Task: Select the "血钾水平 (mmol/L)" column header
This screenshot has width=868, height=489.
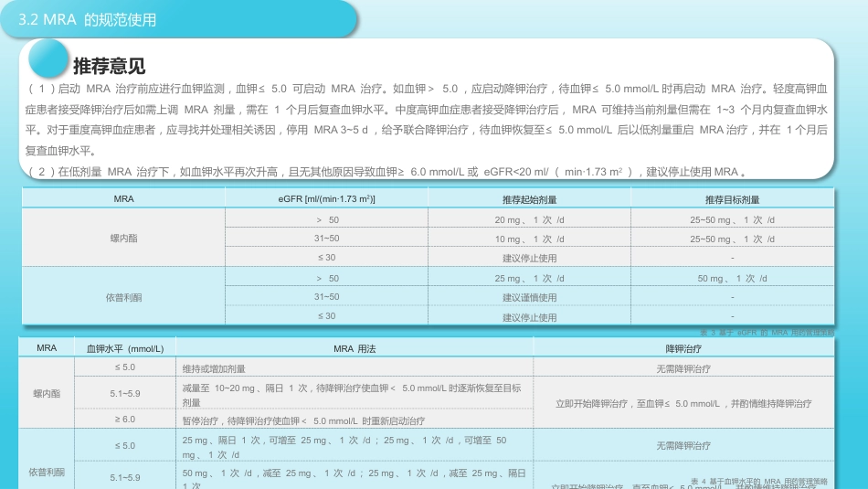Action: click(x=125, y=349)
